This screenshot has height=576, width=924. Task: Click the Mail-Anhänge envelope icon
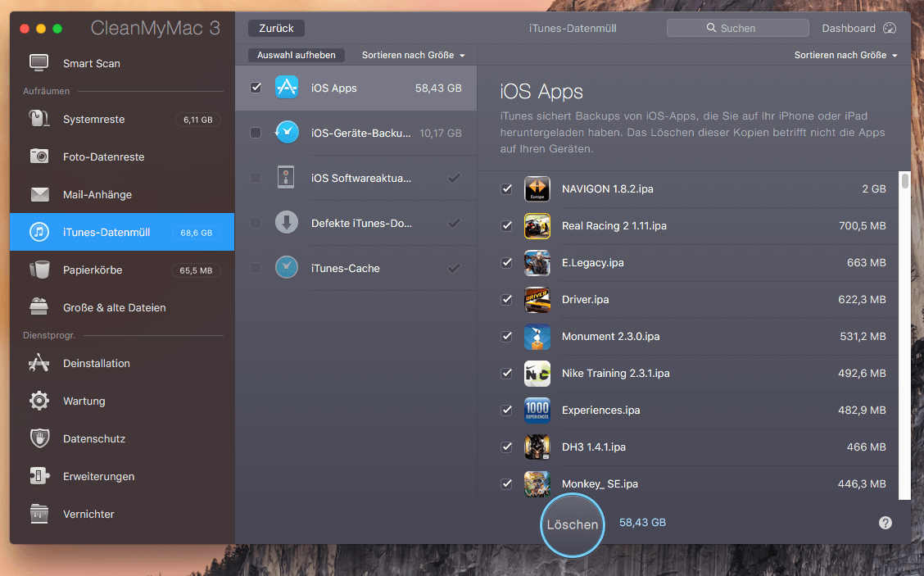(39, 194)
